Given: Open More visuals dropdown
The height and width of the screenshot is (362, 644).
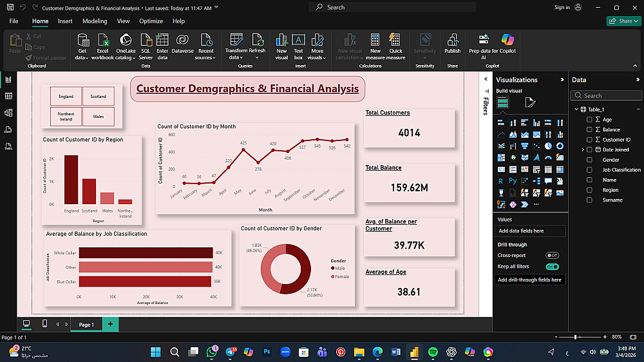Looking at the screenshot, I should coord(317,47).
